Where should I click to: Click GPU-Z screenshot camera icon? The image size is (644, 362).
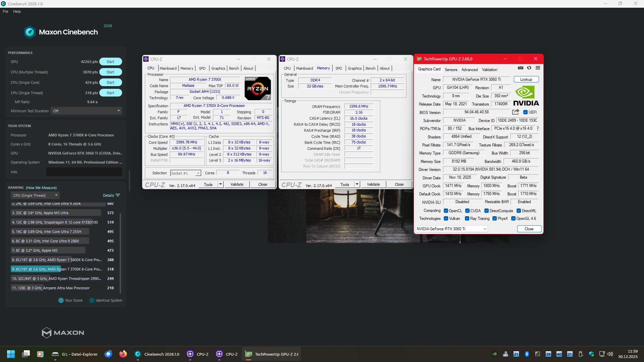point(520,68)
